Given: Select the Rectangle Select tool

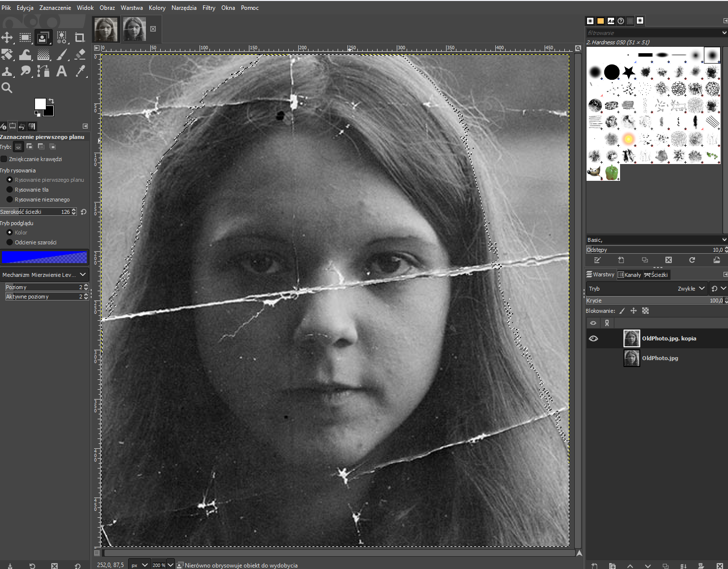Looking at the screenshot, I should click(x=25, y=37).
